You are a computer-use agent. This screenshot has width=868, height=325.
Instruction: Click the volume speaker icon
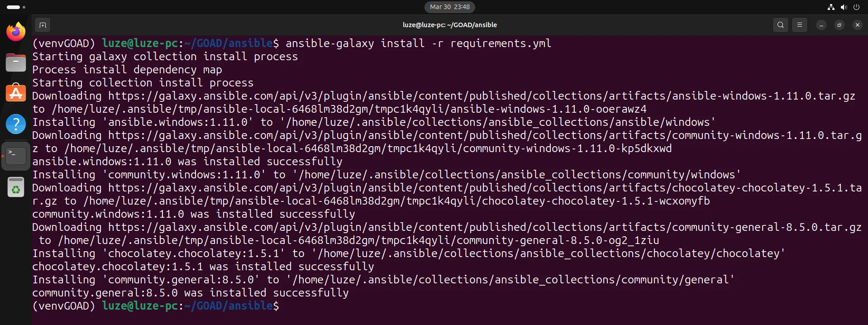[x=844, y=7]
